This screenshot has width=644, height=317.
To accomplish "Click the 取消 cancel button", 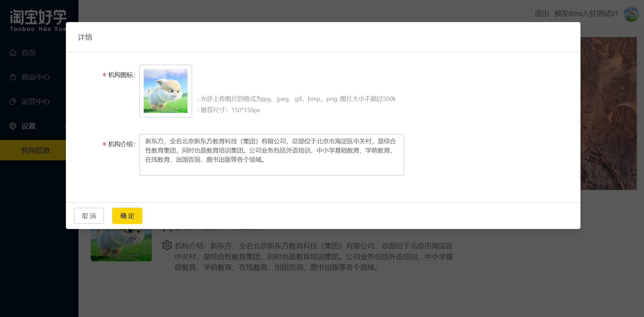I will pyautogui.click(x=89, y=216).
